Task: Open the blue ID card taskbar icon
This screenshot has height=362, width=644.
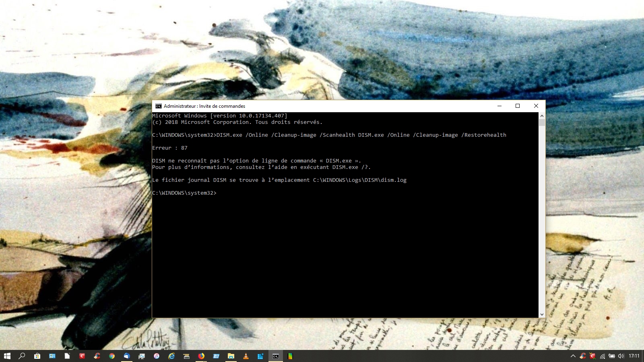Action: [52, 356]
